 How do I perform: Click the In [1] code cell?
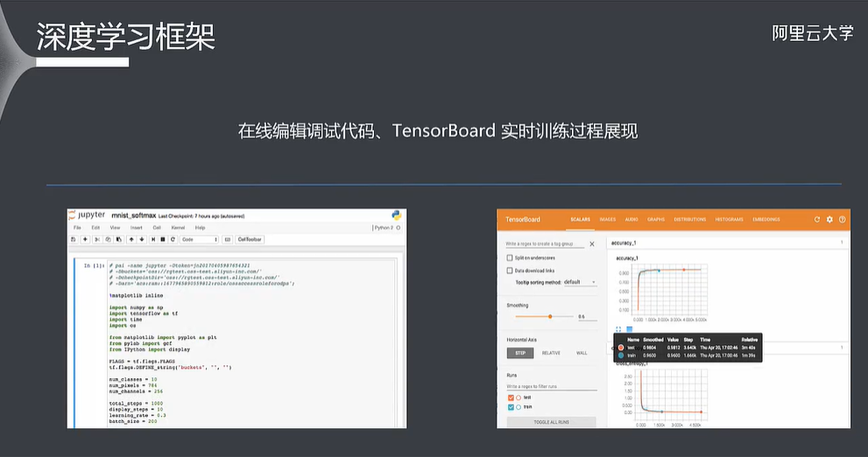tap(252, 343)
